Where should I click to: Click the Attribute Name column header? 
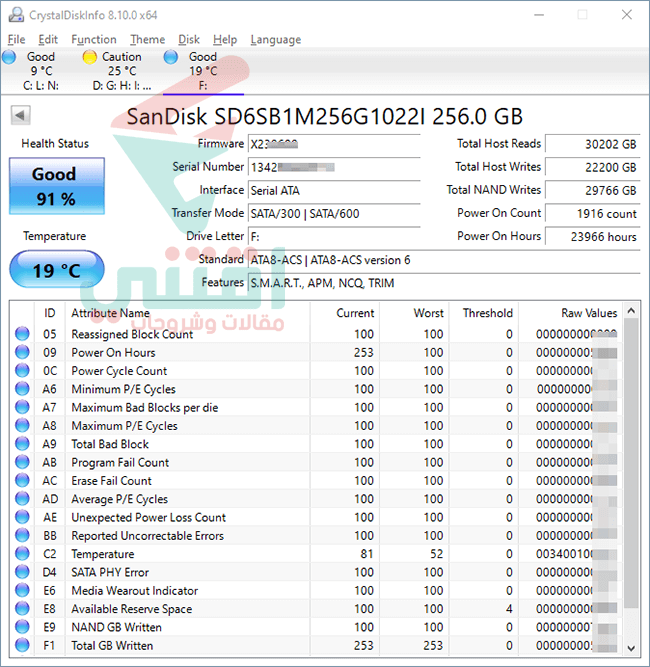click(187, 313)
